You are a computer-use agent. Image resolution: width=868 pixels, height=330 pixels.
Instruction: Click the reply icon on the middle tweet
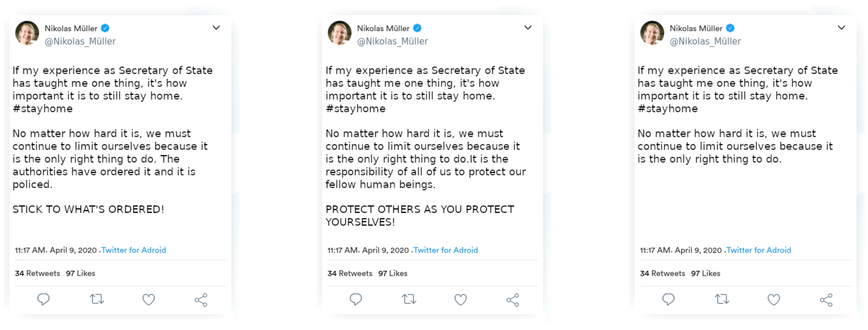pos(356,299)
